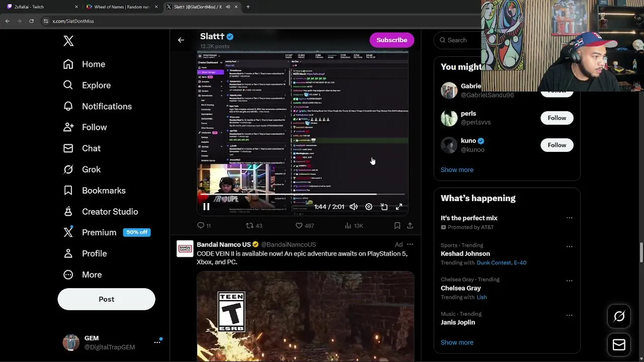
Task: Open a new browser tab
Action: 248,7
